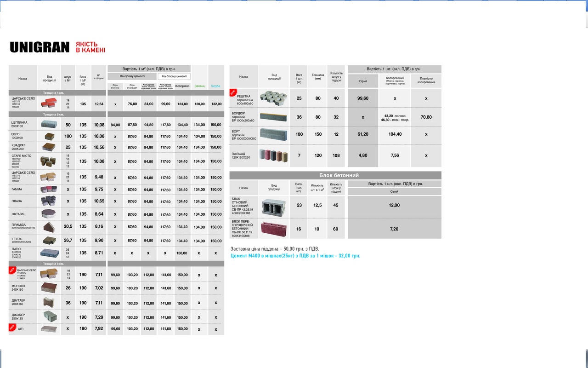Select the ОКТАВІЯ octagonal paver image
Screen dimensions: 588x368
tap(49, 214)
